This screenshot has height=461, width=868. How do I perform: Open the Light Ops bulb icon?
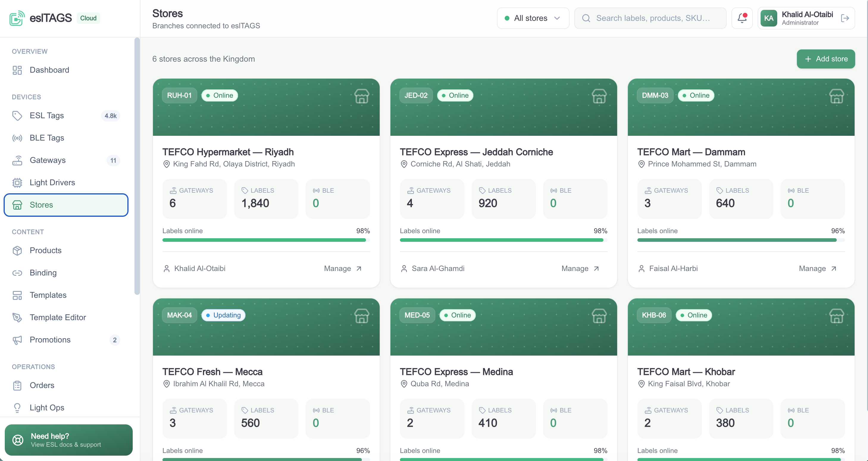tap(17, 408)
